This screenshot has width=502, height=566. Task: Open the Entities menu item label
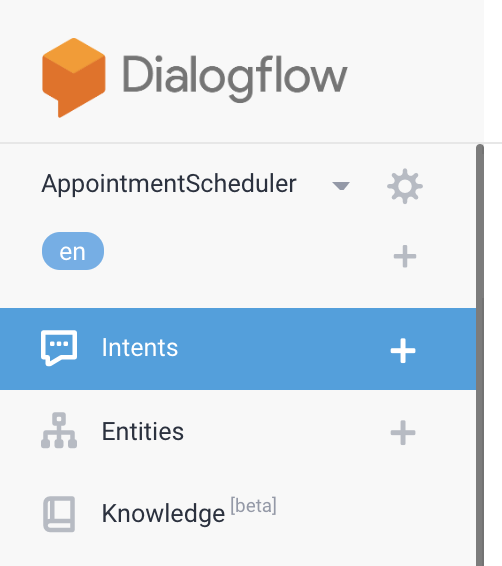pos(143,431)
